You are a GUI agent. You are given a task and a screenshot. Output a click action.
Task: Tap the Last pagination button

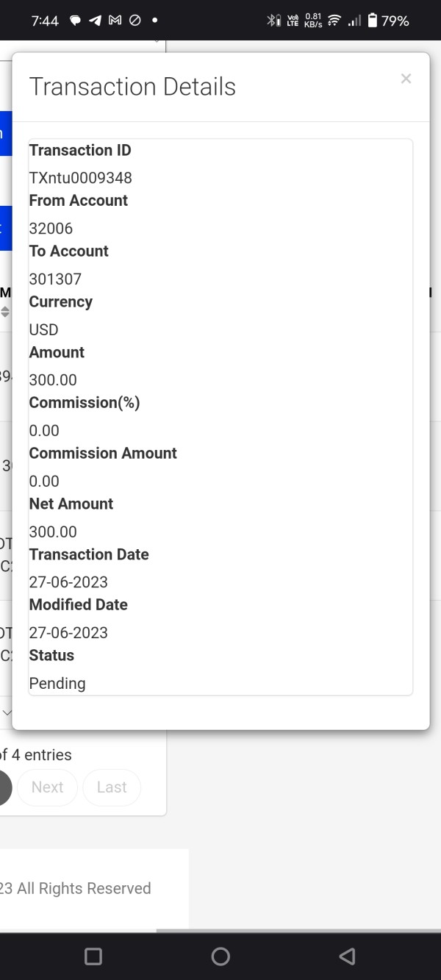[112, 787]
